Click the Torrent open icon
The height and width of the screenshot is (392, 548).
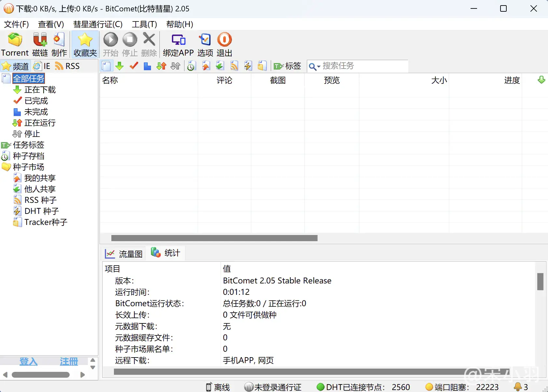pyautogui.click(x=15, y=40)
